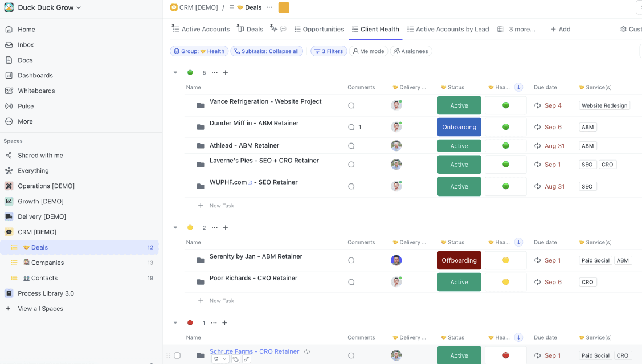Open Shared with me
The height and width of the screenshot is (364, 642).
[40, 155]
